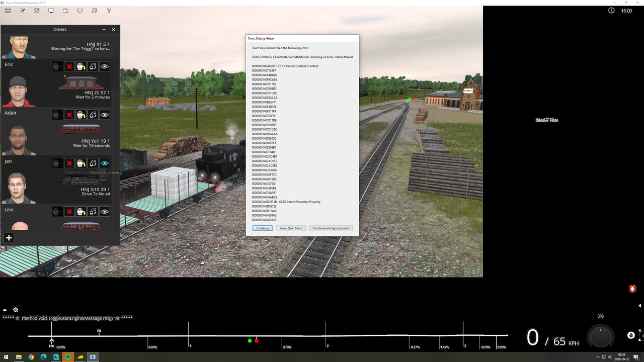Toggle Adair's driver view eye icon
The height and width of the screenshot is (362, 644).
105,115
